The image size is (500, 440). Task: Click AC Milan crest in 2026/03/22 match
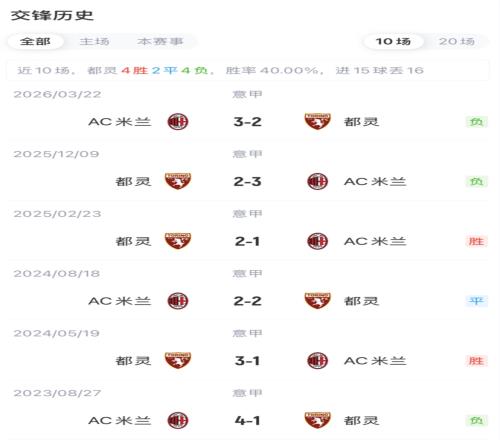point(178,122)
